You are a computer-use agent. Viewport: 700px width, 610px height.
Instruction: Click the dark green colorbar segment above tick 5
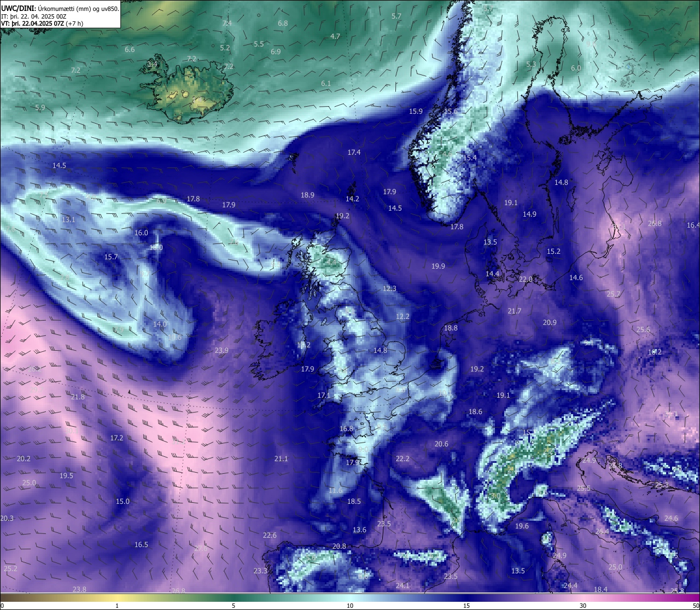[x=234, y=597]
